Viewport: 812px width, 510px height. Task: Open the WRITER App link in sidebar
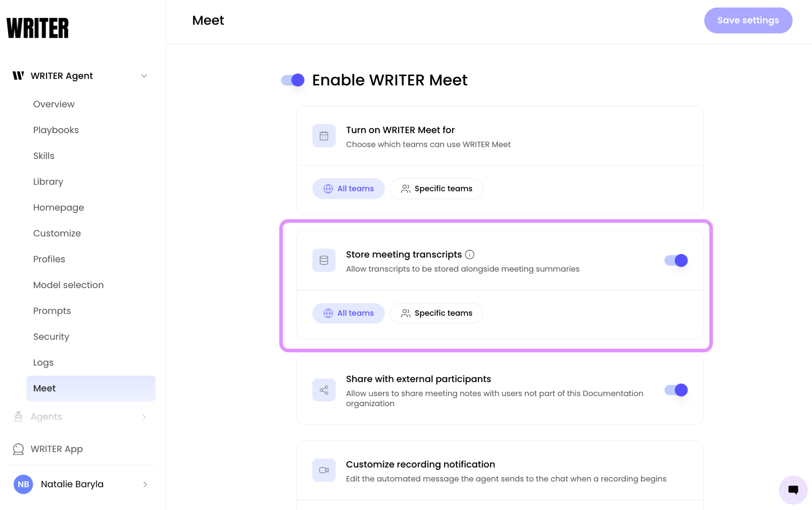(x=57, y=449)
